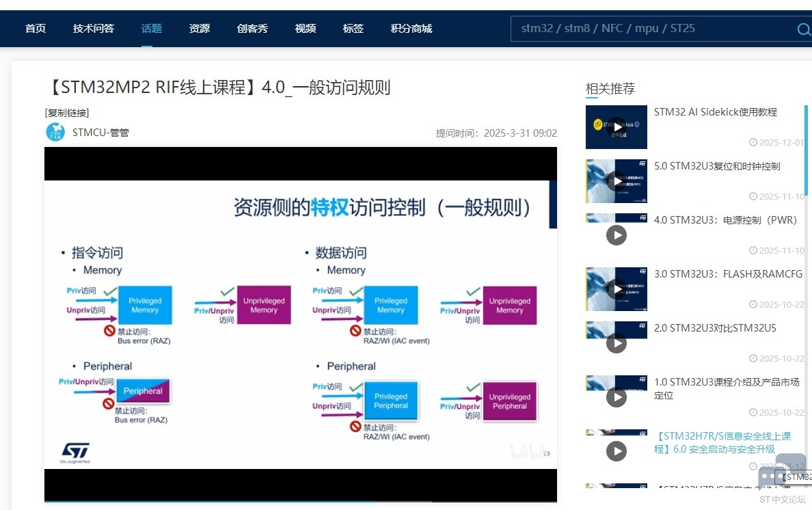Play the 5.0 STM32U3复位和时钟控制 thumbnail
Screen dimensions: 812x510
pos(617,180)
